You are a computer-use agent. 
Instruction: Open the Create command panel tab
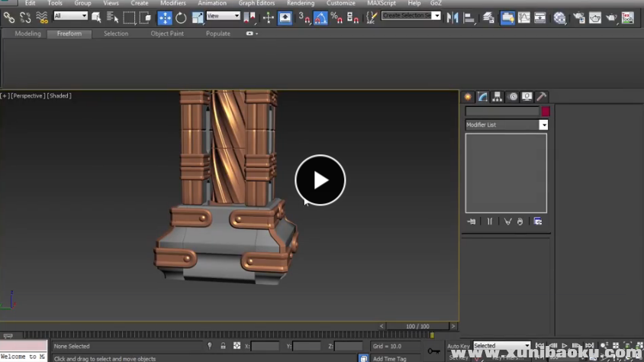pos(469,97)
